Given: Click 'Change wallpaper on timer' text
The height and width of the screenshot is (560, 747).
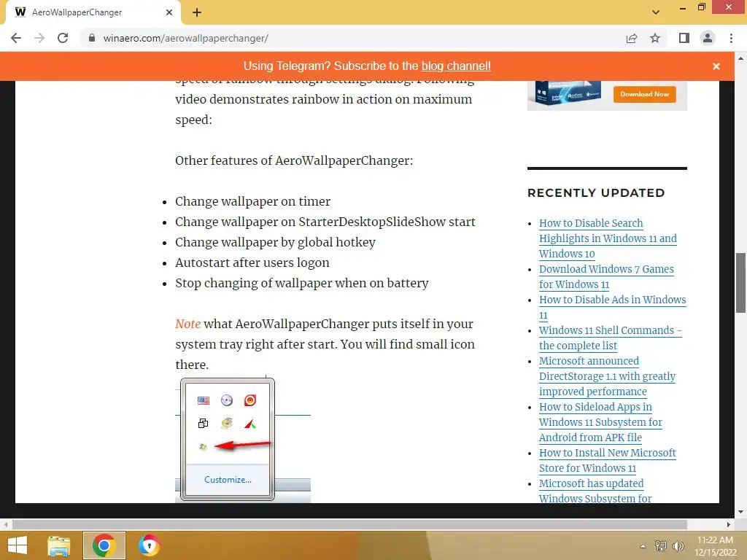Looking at the screenshot, I should click(x=252, y=201).
